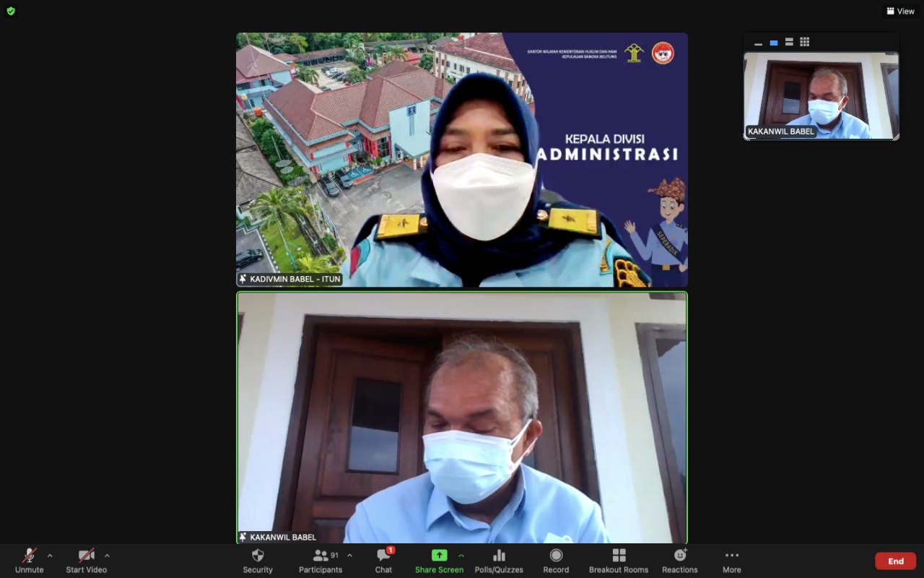Open the Participants panel
This screenshot has height=578, width=924.
321,560
